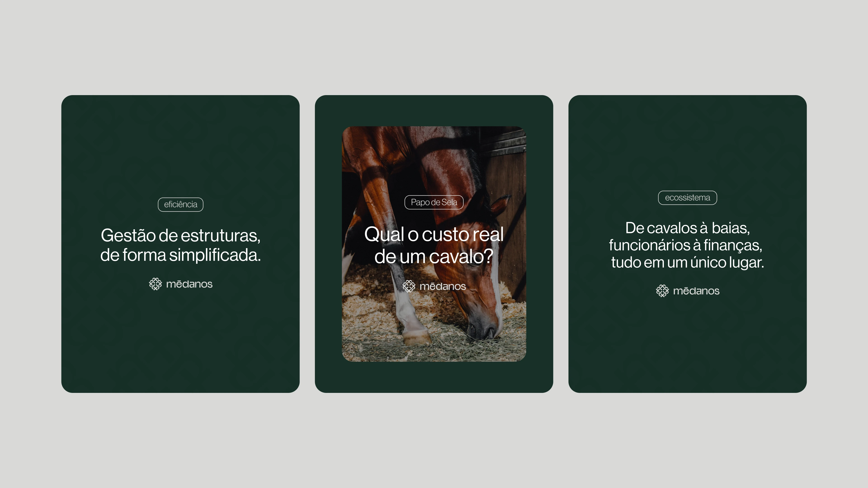Click the médanos logo icon on left card
The width and height of the screenshot is (868, 488).
click(x=155, y=284)
